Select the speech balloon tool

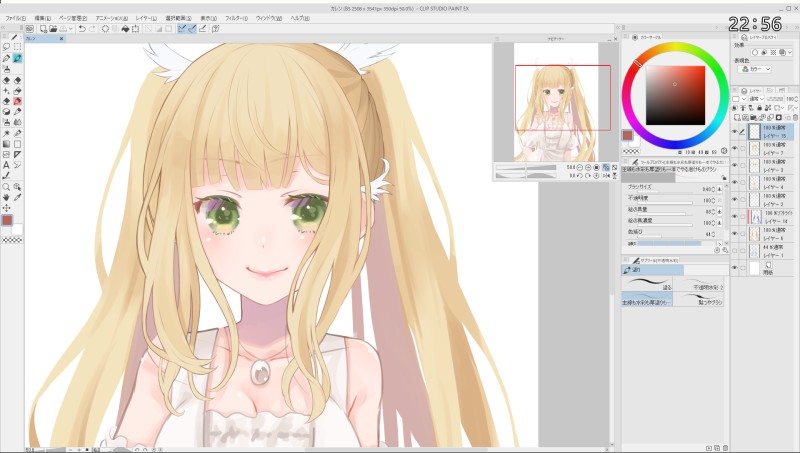(17, 165)
